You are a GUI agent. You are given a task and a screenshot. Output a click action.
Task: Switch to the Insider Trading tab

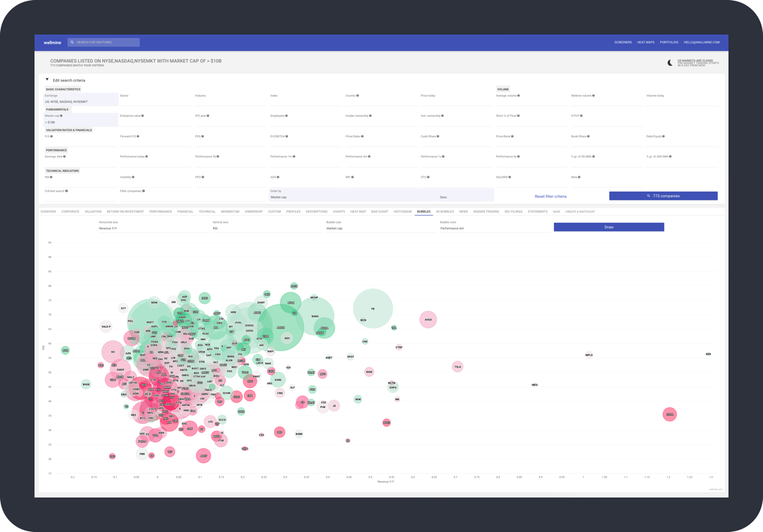coord(486,212)
